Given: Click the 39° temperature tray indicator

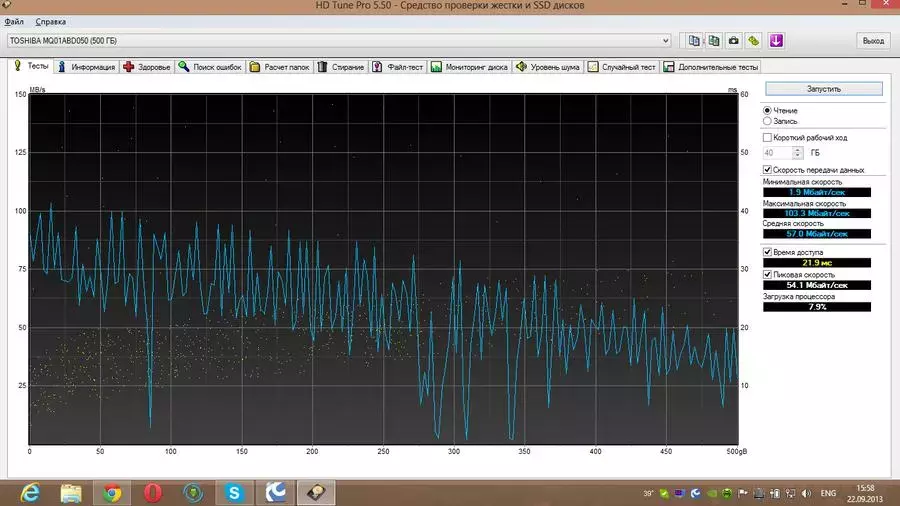Looking at the screenshot, I should pyautogui.click(x=649, y=493).
